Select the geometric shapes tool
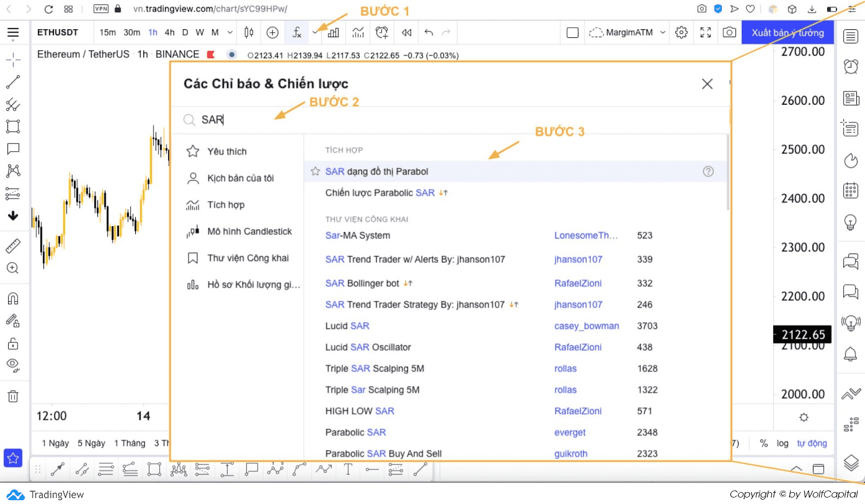 (x=13, y=126)
